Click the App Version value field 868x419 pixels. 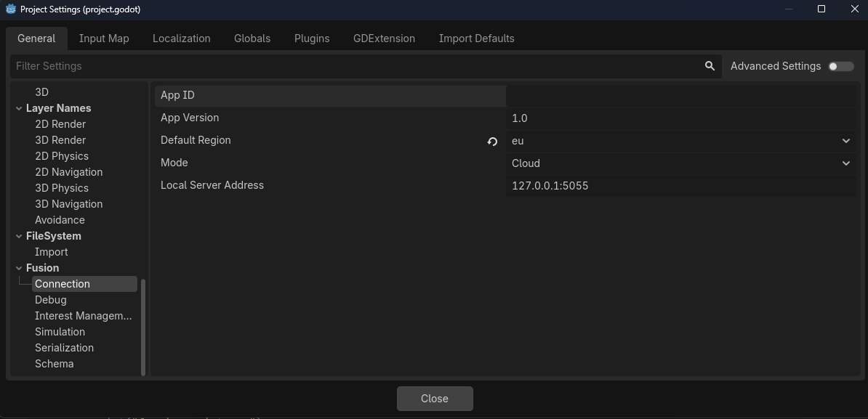pos(681,118)
